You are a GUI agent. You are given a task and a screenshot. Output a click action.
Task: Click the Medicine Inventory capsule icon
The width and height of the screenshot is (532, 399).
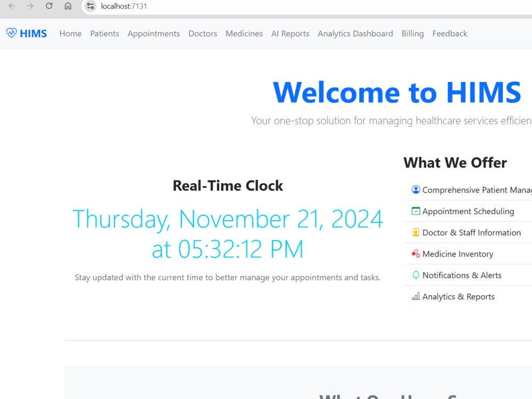[x=415, y=254]
